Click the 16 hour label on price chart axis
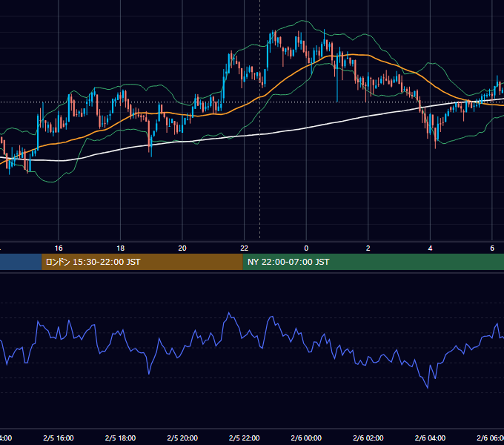Screen dimensions: 504x445 click(59, 248)
